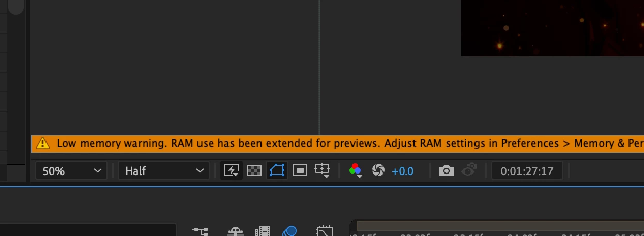This screenshot has width=644, height=236.
Task: Click the Show Snapshot icon
Action: pos(469,170)
